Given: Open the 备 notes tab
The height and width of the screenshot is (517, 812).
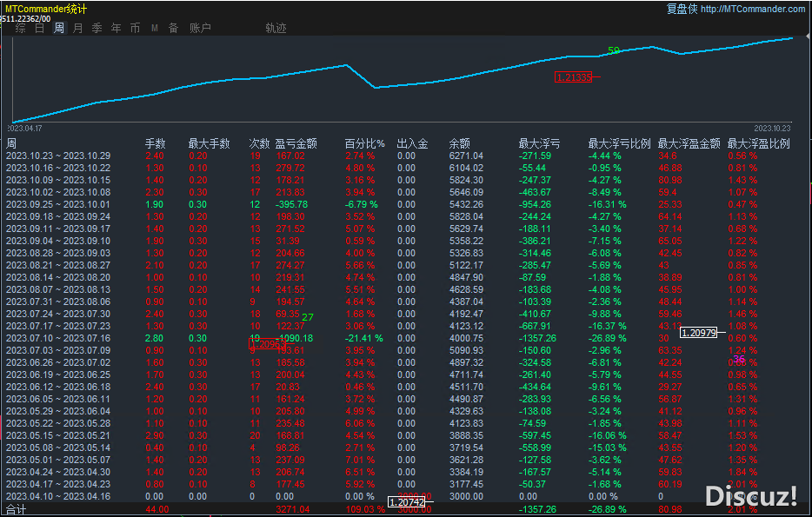Looking at the screenshot, I should click(173, 28).
